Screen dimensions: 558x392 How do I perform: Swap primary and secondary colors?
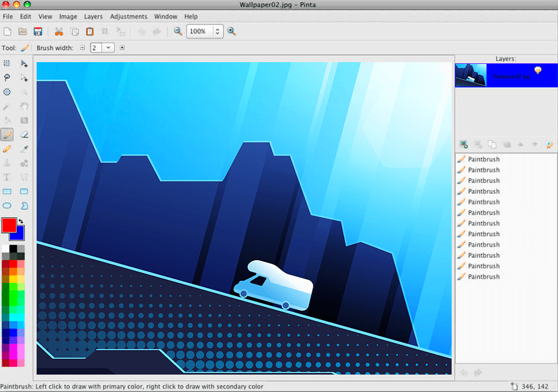[x=20, y=221]
